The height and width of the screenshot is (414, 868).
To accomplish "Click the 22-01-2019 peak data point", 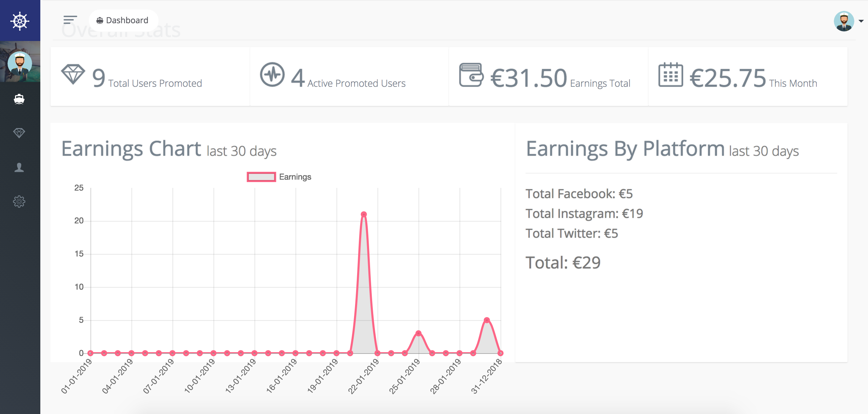I will point(364,215).
